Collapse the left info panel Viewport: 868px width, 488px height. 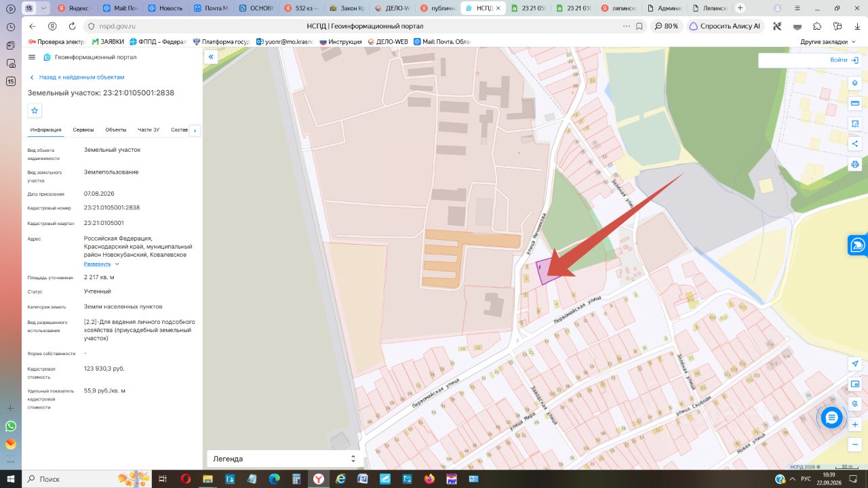pos(211,57)
